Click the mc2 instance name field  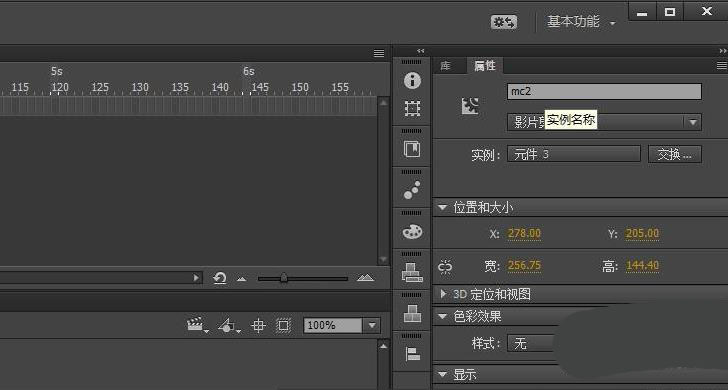(604, 91)
